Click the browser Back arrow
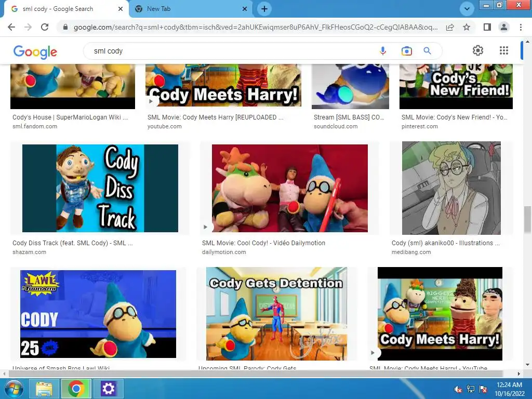Viewport: 532px width, 399px height. coord(11,27)
